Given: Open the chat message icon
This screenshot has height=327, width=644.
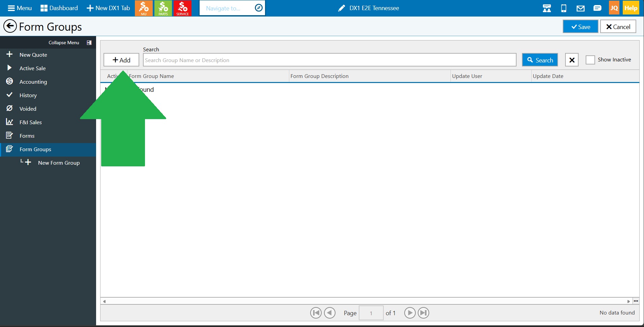Looking at the screenshot, I should tap(597, 8).
